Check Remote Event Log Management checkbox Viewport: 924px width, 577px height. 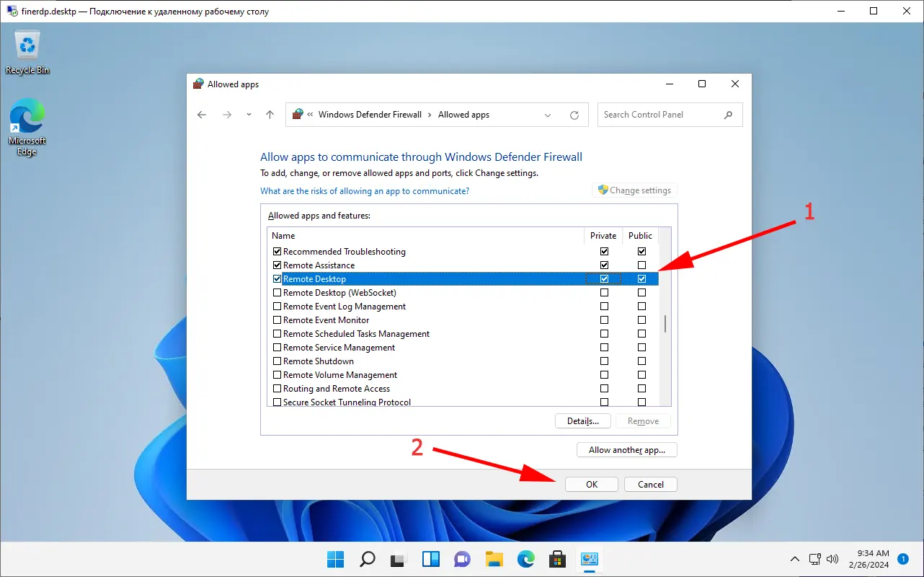click(x=277, y=307)
